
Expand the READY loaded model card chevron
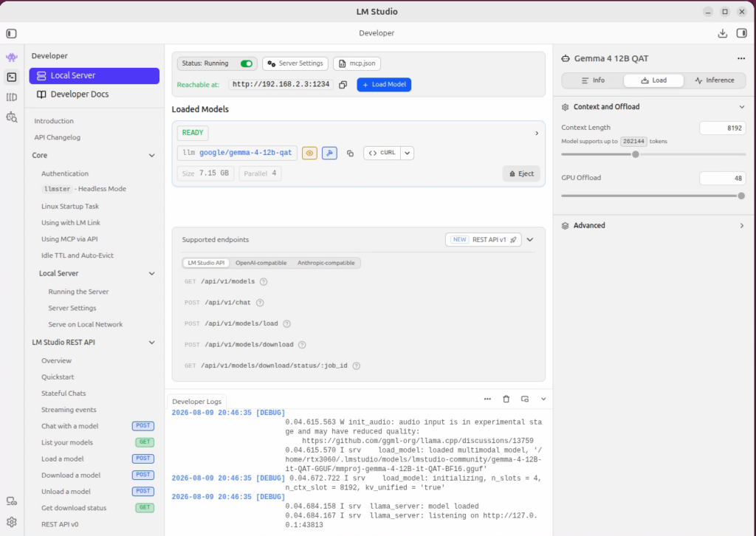point(537,133)
